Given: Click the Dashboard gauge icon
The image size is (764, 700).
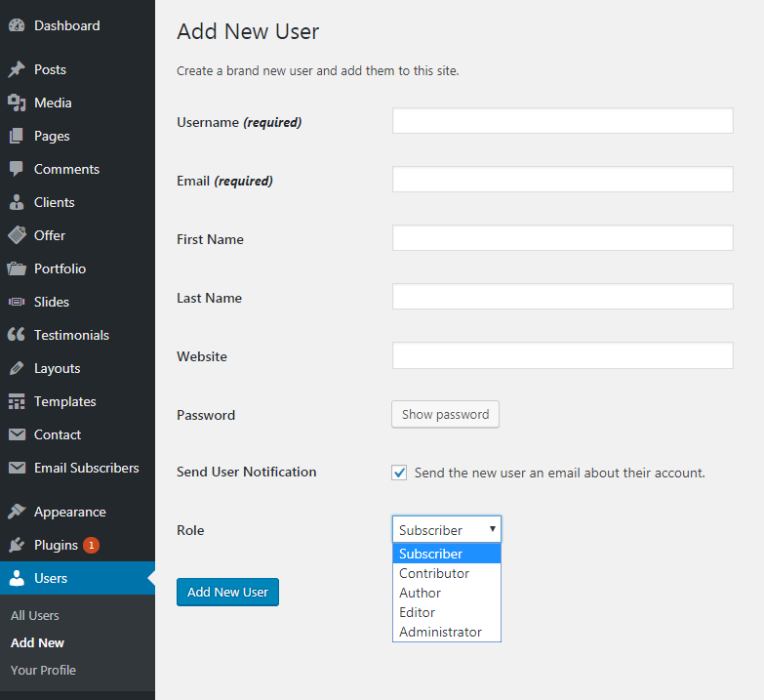Looking at the screenshot, I should click(17, 25).
